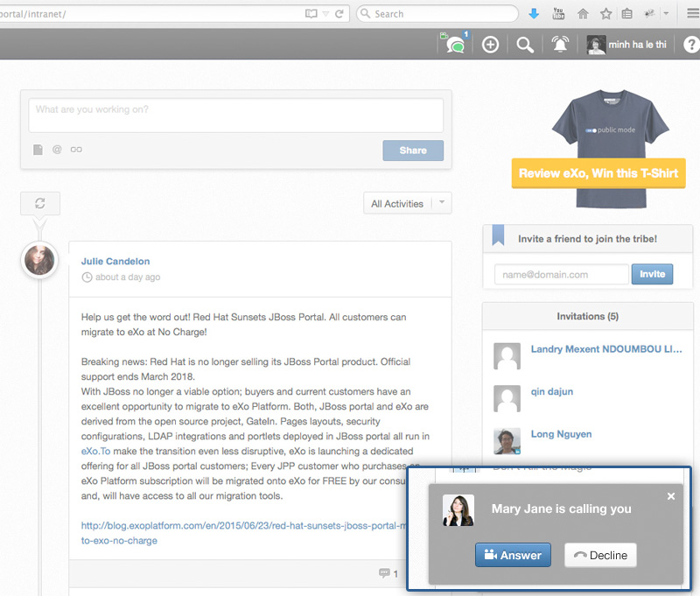Open the notifications bell icon
700x596 pixels.
[560, 44]
